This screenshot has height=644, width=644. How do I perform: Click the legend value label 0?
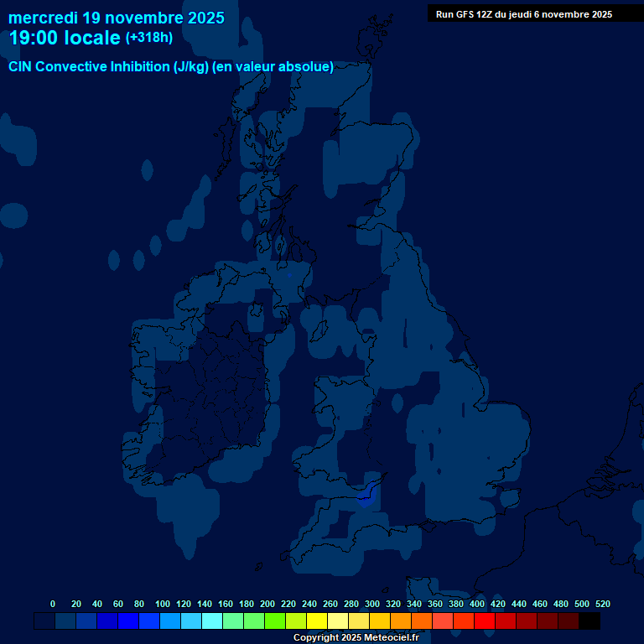tap(53, 604)
